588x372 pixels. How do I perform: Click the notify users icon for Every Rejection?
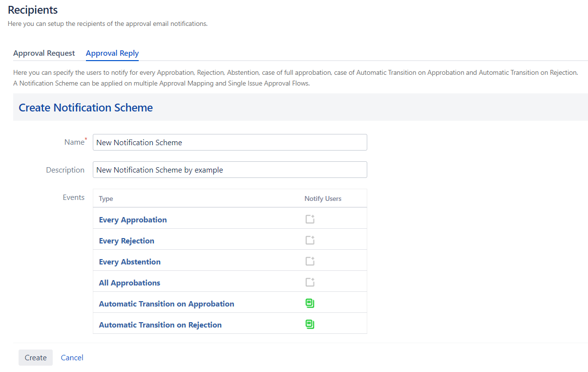pyautogui.click(x=310, y=241)
